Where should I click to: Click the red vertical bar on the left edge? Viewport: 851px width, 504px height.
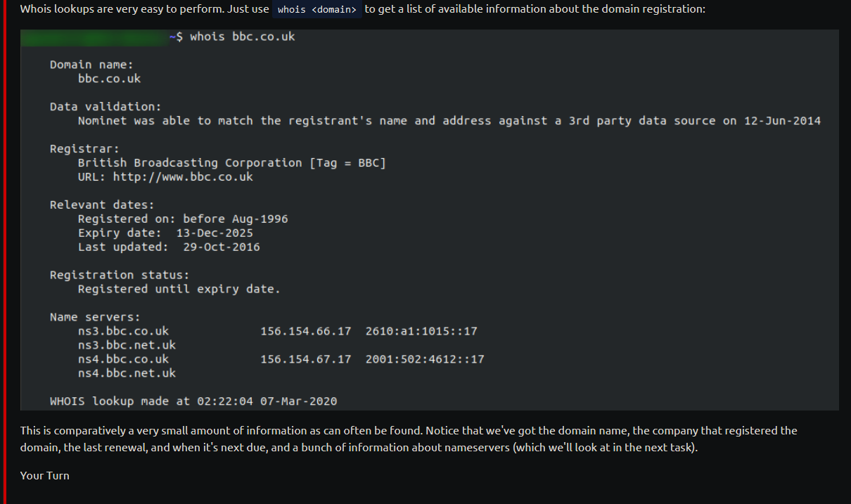[x=4, y=252]
